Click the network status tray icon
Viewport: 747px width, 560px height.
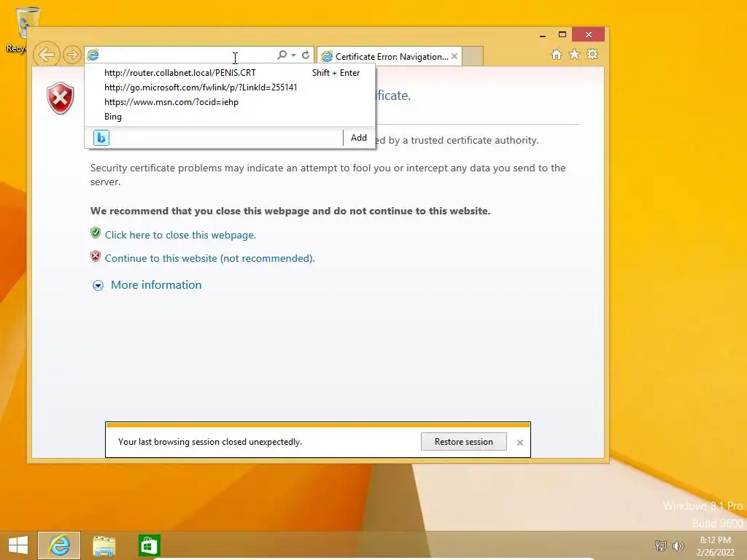click(x=661, y=545)
